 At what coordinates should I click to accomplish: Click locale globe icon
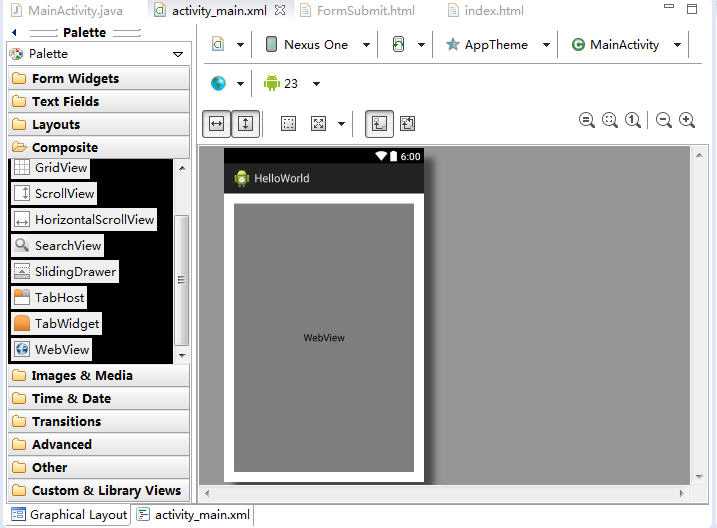[218, 84]
